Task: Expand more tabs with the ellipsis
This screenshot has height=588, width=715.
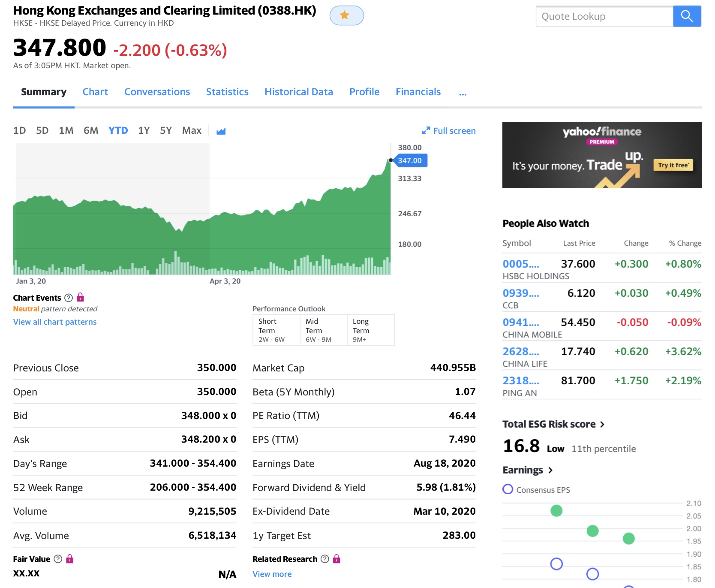Action: pos(463,93)
